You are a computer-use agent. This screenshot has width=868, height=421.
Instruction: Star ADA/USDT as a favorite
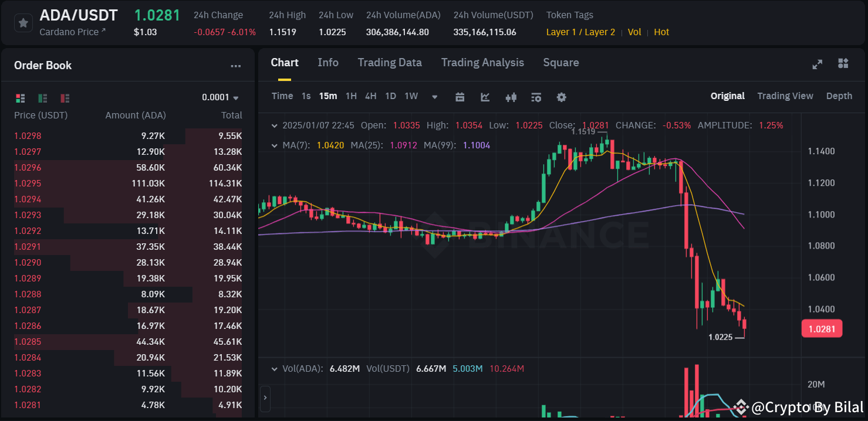click(x=23, y=23)
